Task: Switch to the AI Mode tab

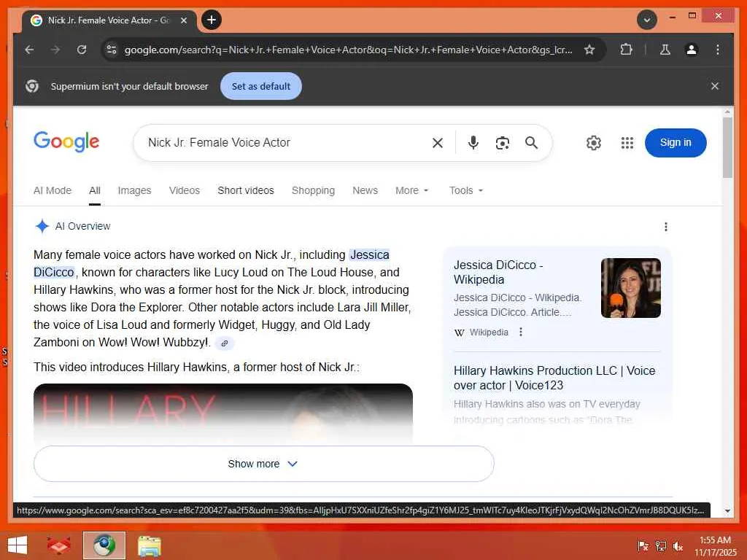Action: (x=53, y=190)
